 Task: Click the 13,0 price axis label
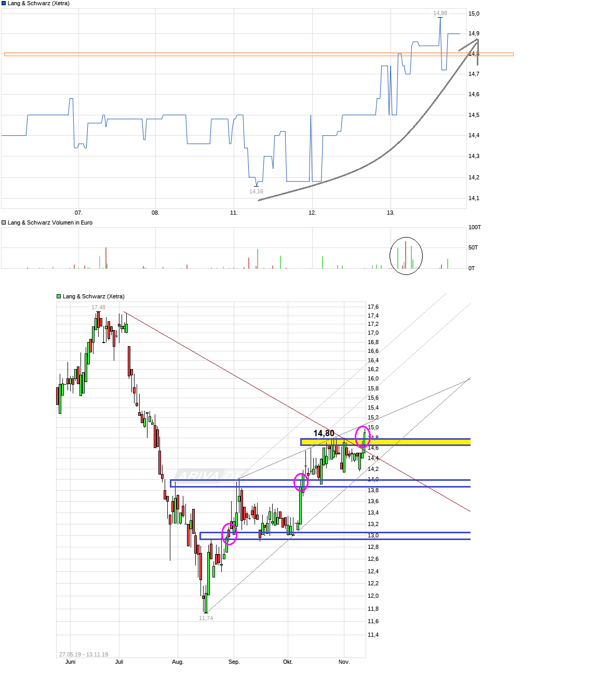point(373,535)
